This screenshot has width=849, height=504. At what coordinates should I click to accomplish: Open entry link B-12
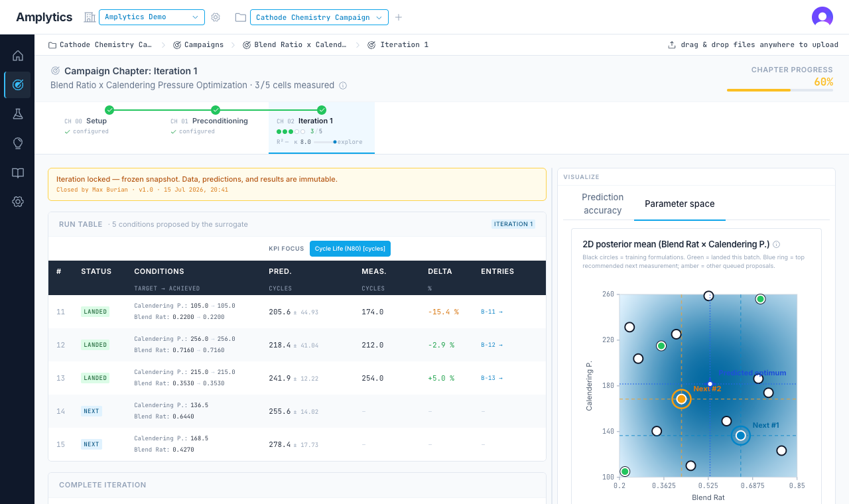coord(491,345)
